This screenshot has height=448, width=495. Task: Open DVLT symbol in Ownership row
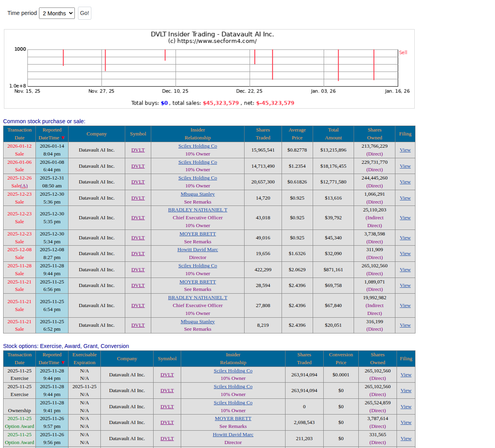pos(167,407)
